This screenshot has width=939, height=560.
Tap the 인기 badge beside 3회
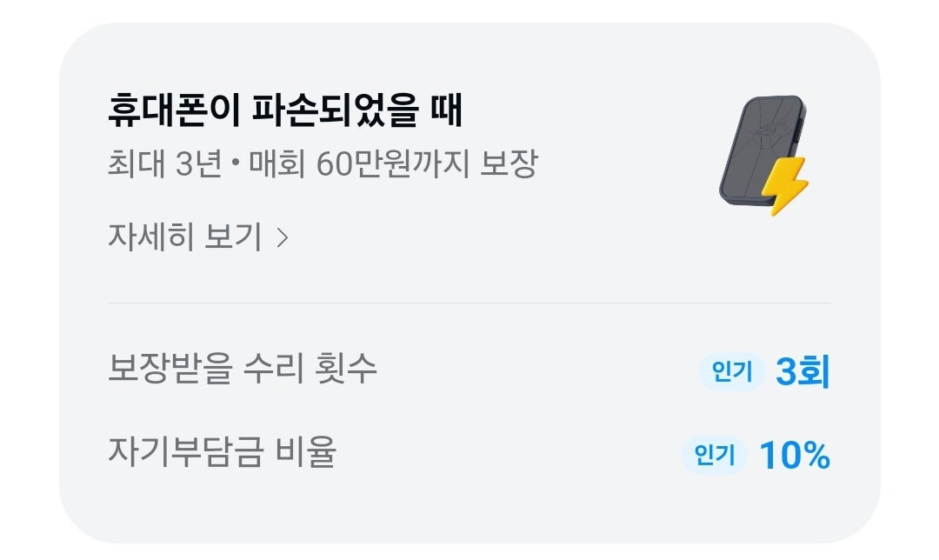(731, 372)
